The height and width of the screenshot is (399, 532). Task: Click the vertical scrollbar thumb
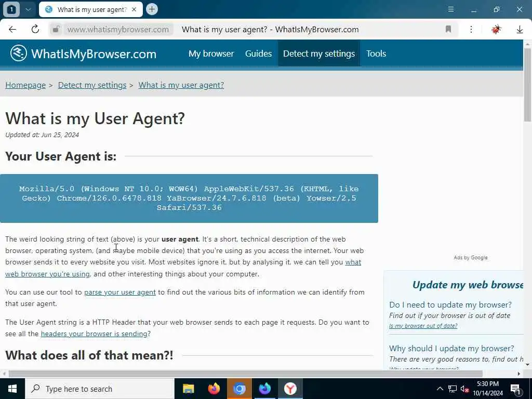527,85
